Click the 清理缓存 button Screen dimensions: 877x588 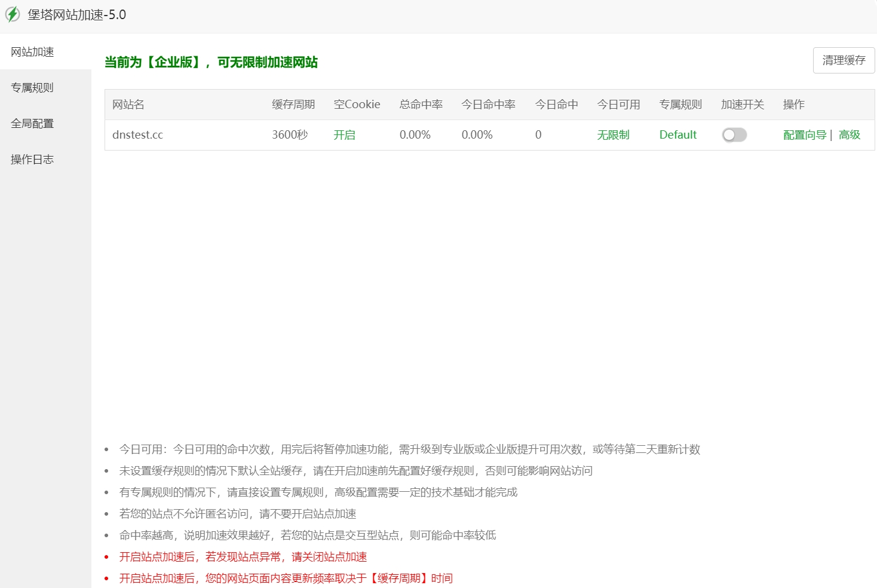click(843, 60)
